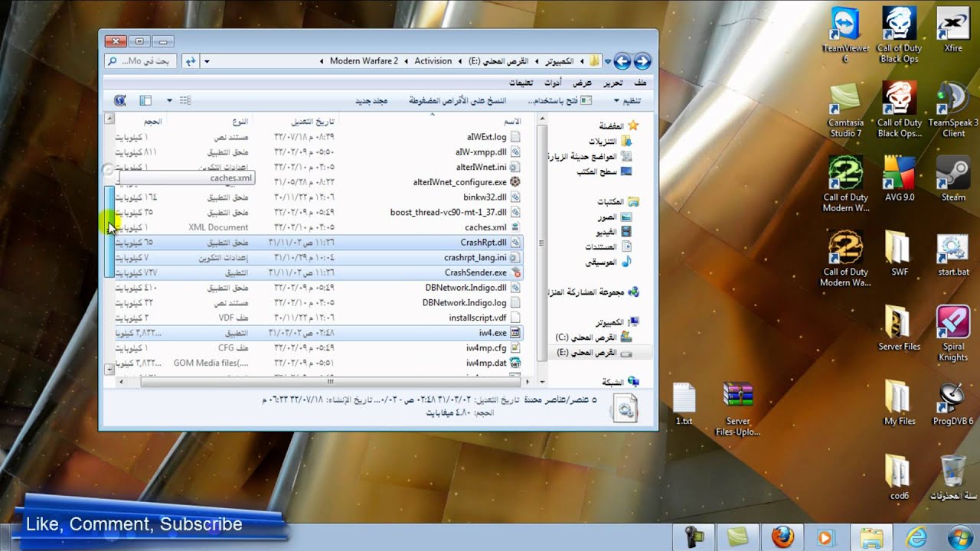Change view using the view mode icon
Image resolution: width=980 pixels, height=551 pixels.
point(185,100)
